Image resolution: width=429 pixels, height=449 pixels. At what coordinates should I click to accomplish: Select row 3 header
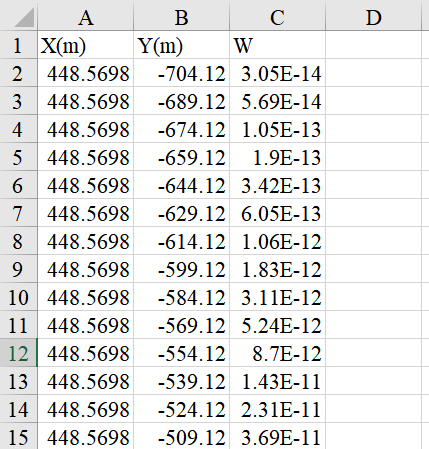click(18, 101)
